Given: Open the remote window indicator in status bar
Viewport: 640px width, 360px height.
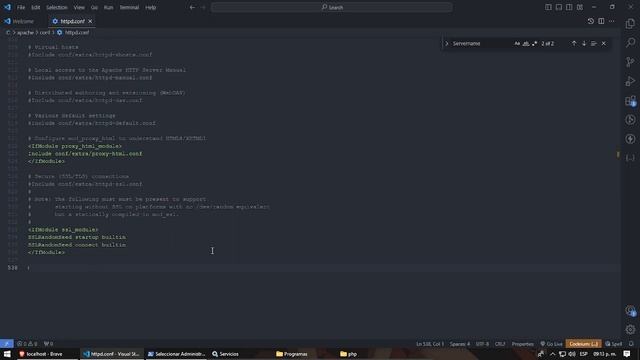Looking at the screenshot, I should tap(7, 344).
